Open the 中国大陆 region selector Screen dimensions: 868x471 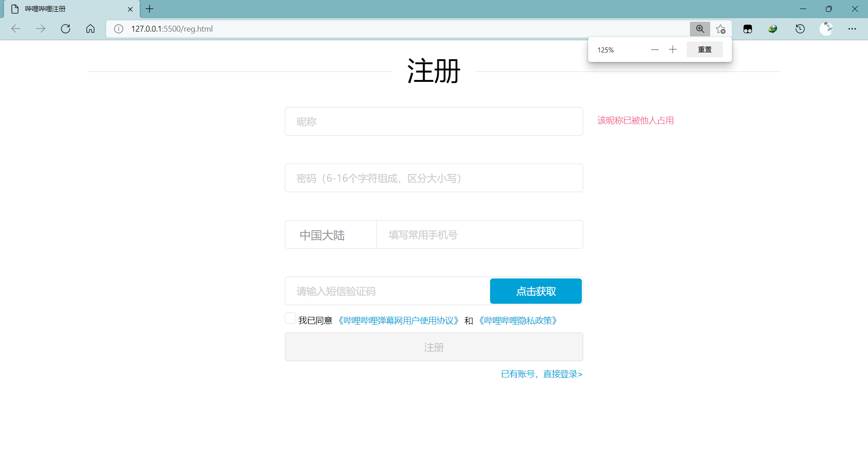pyautogui.click(x=331, y=235)
